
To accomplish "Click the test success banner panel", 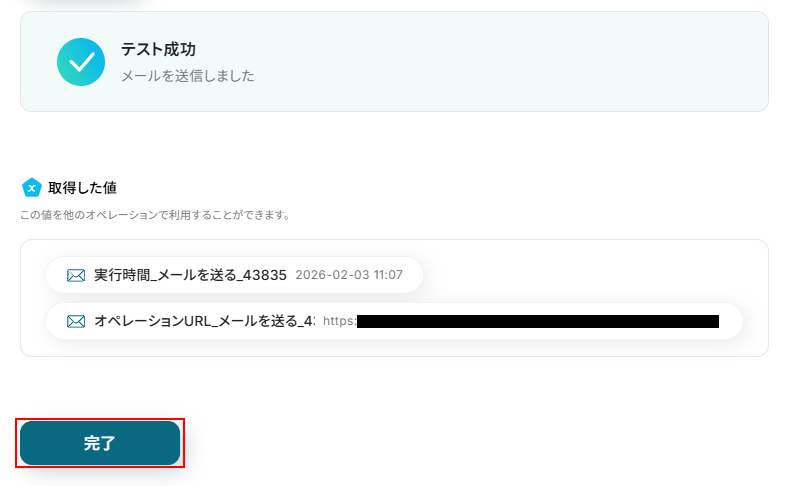I will tap(394, 62).
